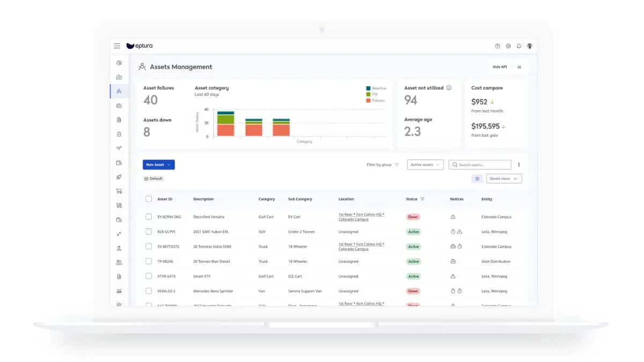Click the 'Under 2 Tonnes' sub category cell
This screenshot has height=362, width=644.
click(302, 232)
